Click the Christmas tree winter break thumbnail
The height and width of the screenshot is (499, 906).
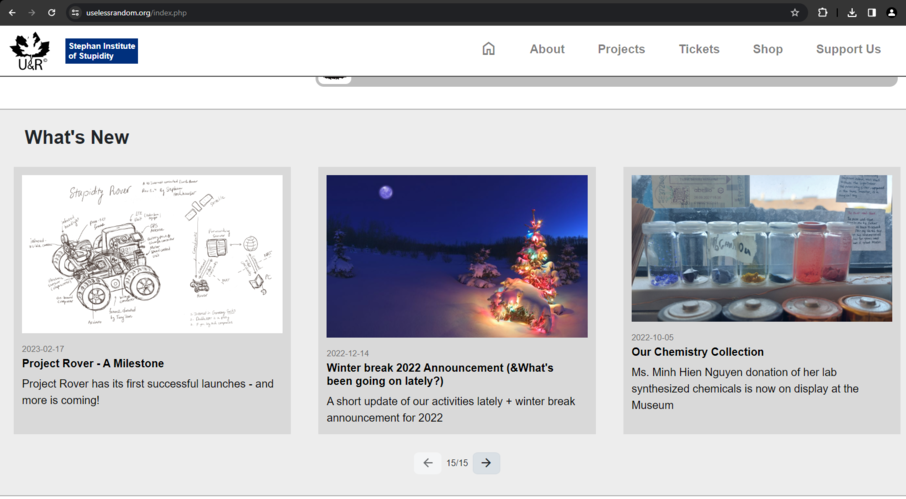coord(457,256)
